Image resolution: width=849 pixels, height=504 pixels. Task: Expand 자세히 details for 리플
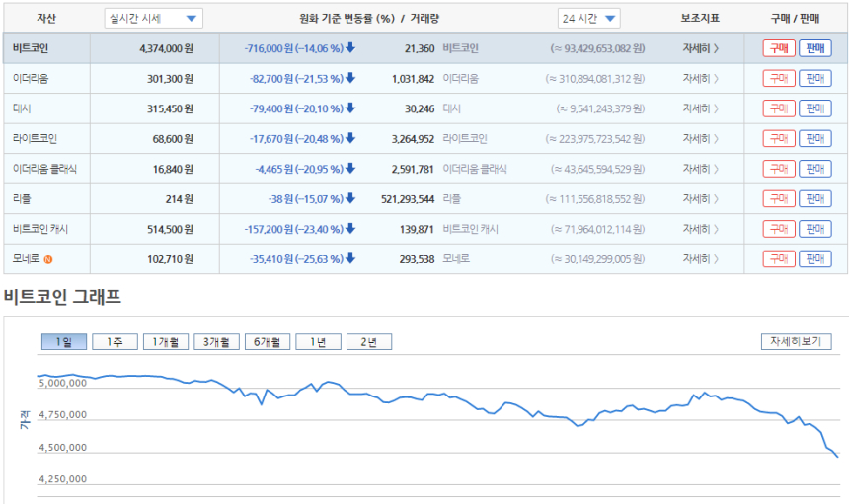pos(700,199)
